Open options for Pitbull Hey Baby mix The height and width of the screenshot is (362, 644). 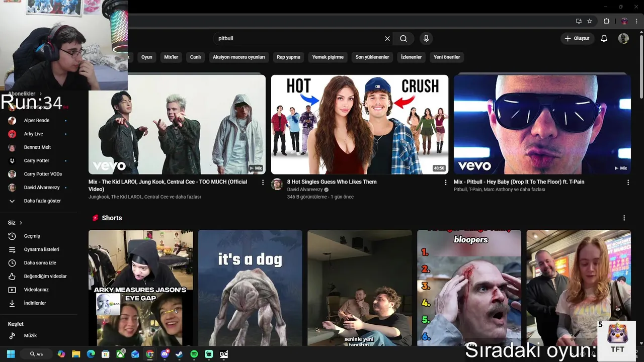(628, 183)
